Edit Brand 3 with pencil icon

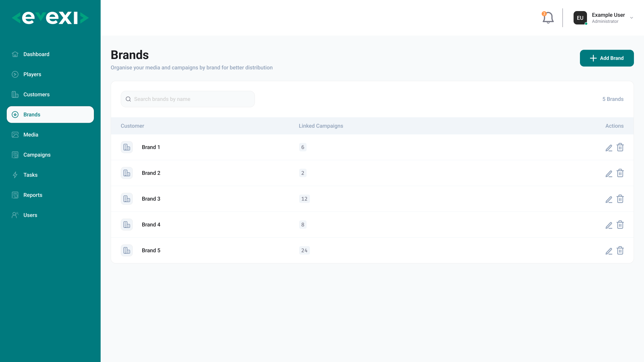pyautogui.click(x=609, y=199)
